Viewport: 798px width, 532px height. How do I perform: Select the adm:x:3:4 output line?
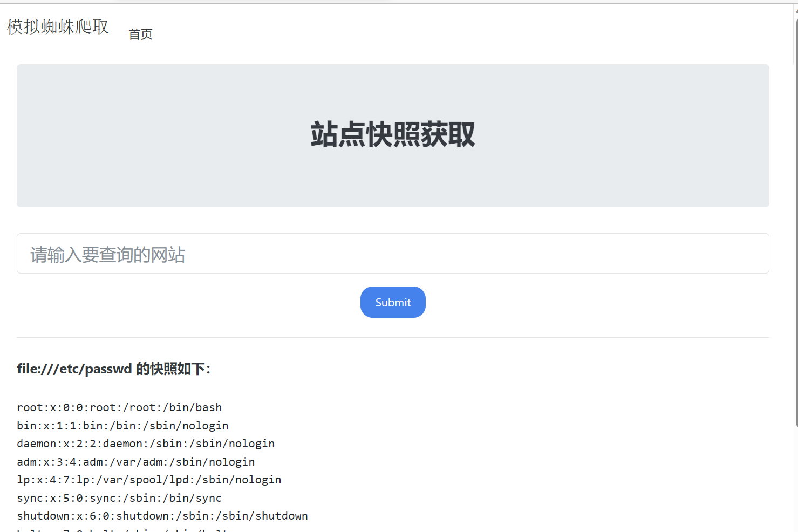tap(135, 462)
